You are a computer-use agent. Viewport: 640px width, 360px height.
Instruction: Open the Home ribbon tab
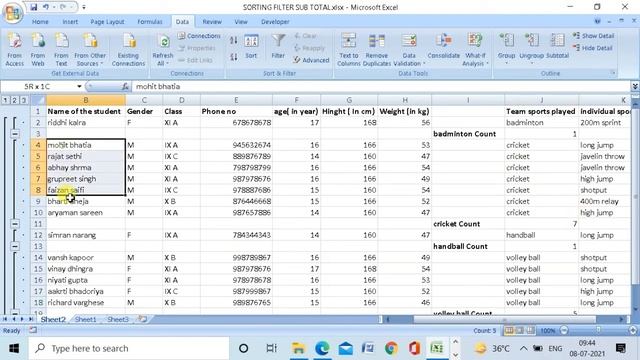click(40, 22)
